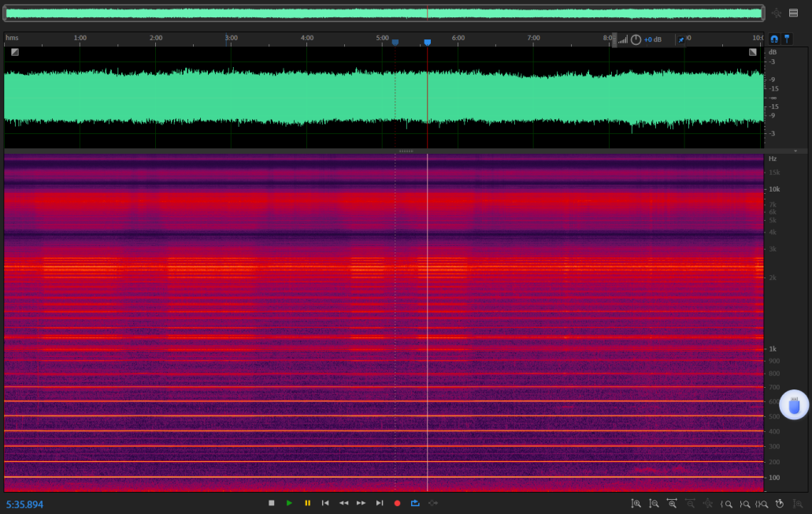The width and height of the screenshot is (812, 514).
Task: Click Zoom In Amplitude icon
Action: point(636,503)
